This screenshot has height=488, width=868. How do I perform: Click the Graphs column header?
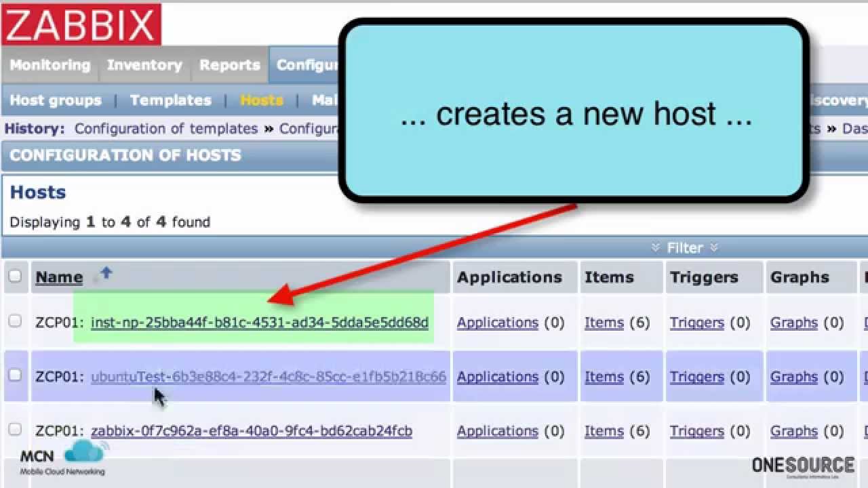click(800, 277)
